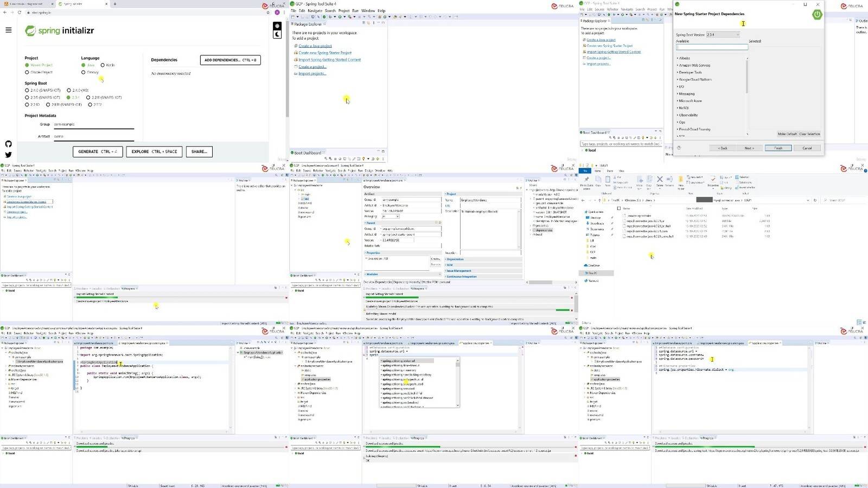Image resolution: width=868 pixels, height=488 pixels.
Task: Switch to the Share tab in the File Explorer ribbon
Action: [610, 171]
